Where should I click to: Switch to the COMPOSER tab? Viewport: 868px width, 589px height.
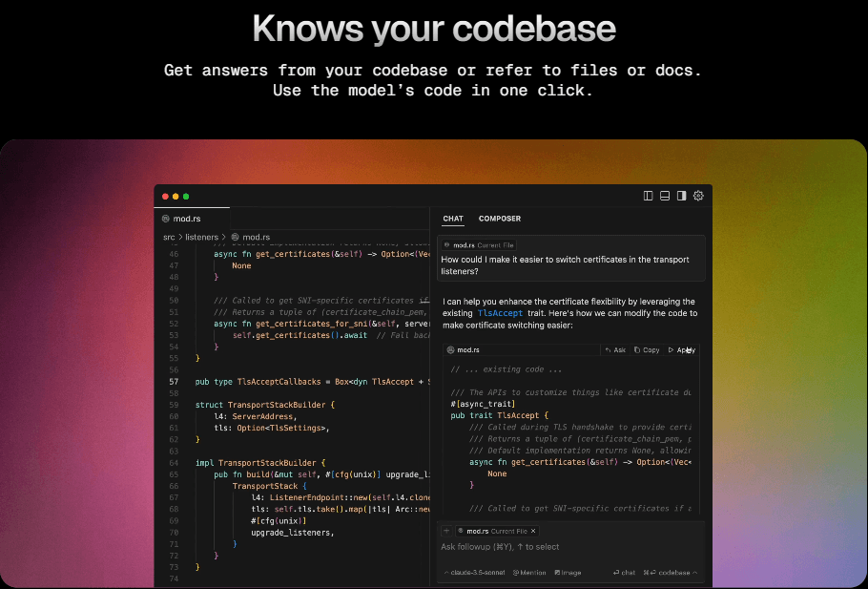pyautogui.click(x=500, y=219)
